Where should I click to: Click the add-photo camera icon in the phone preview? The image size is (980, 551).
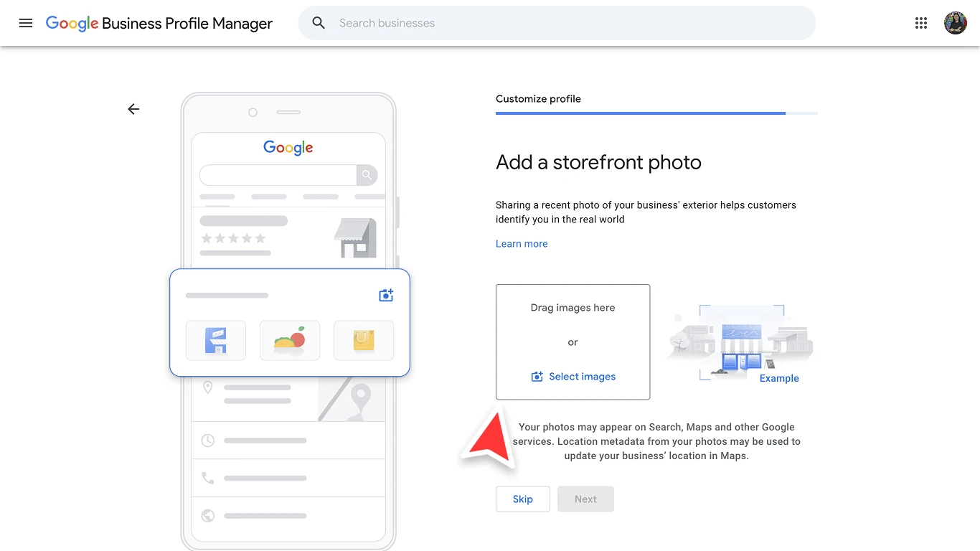click(386, 295)
